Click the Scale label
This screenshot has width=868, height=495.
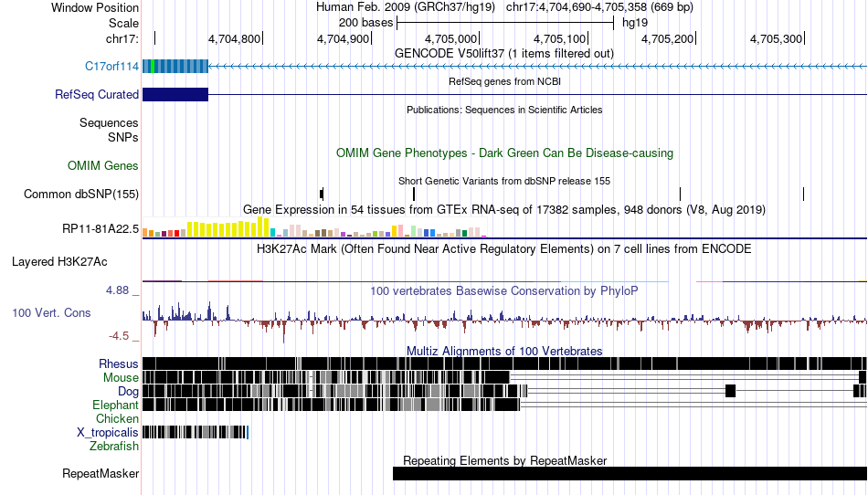point(123,23)
